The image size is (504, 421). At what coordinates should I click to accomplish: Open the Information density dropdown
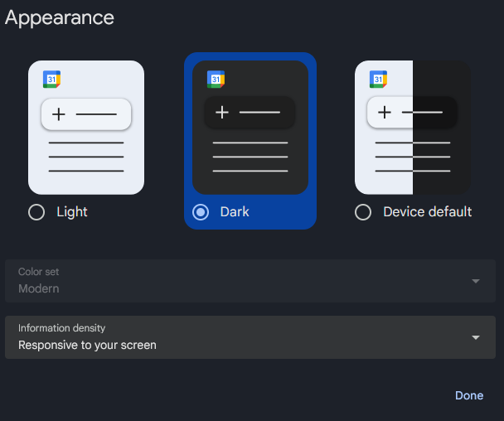(250, 337)
